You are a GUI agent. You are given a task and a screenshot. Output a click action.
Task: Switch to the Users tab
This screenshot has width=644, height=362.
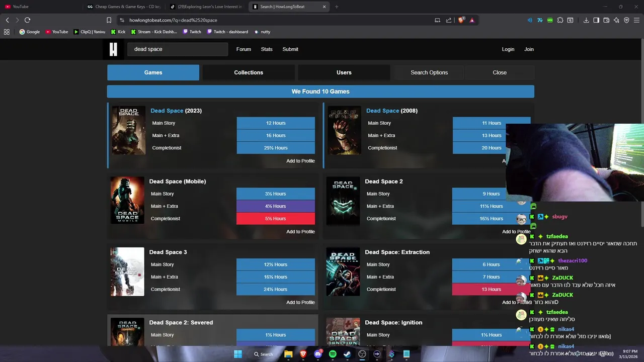[x=344, y=72]
